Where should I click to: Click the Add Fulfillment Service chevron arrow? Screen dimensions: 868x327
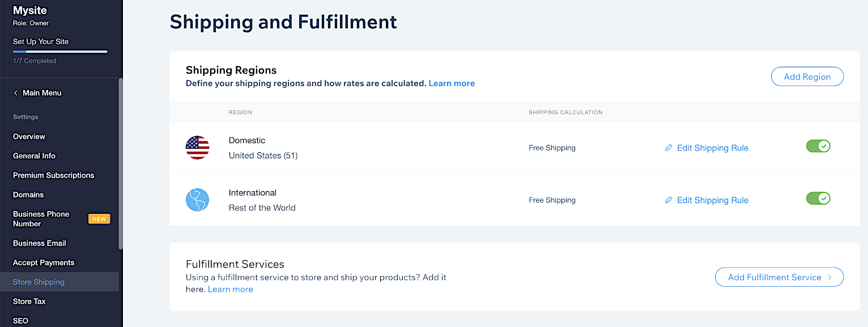click(x=829, y=277)
